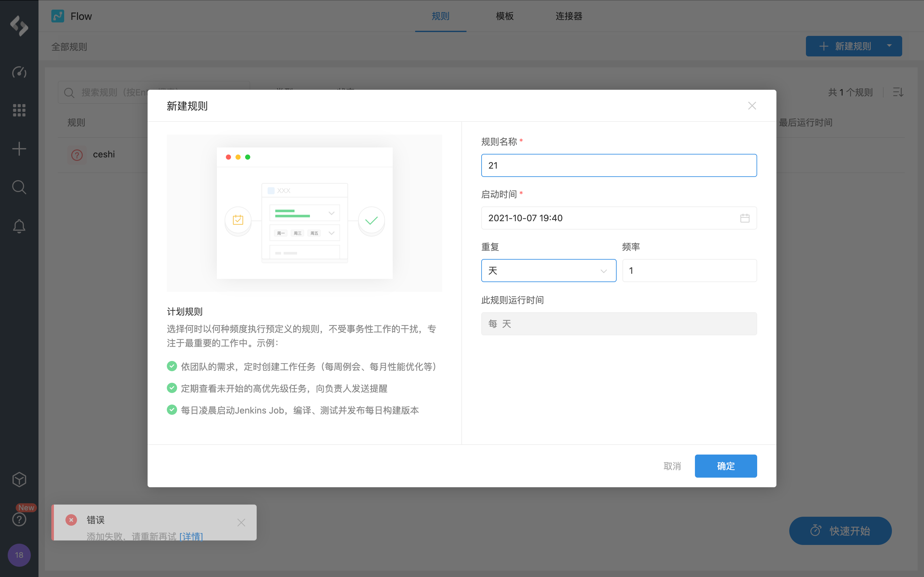Open the search icon in sidebar
This screenshot has width=924, height=577.
click(x=19, y=187)
